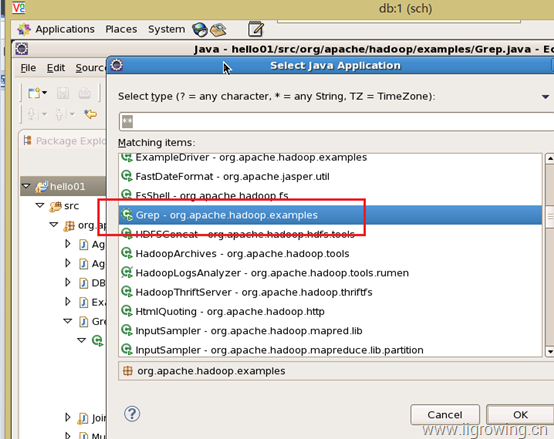Click the OK button
Screen dimensions: 554x439
(520, 415)
